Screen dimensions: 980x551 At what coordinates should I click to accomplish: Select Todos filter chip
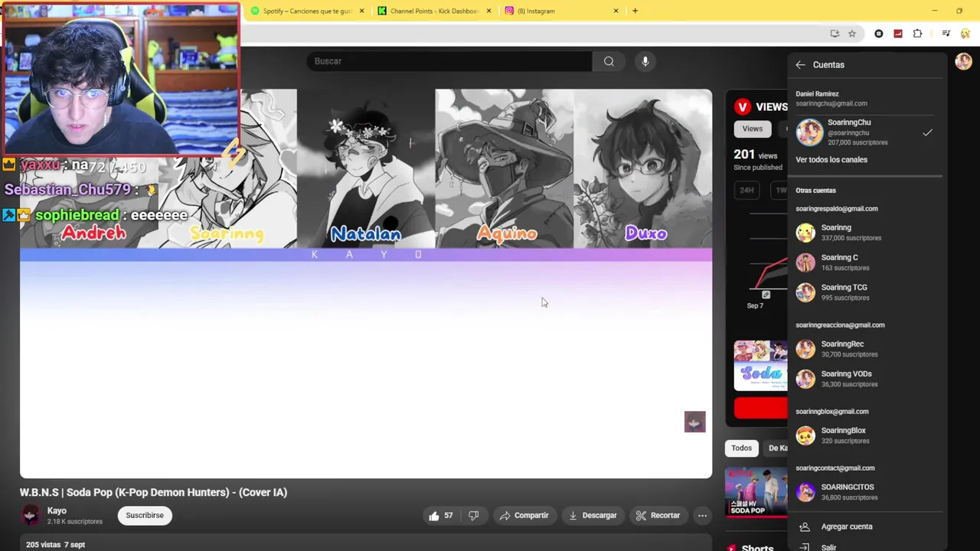point(741,448)
